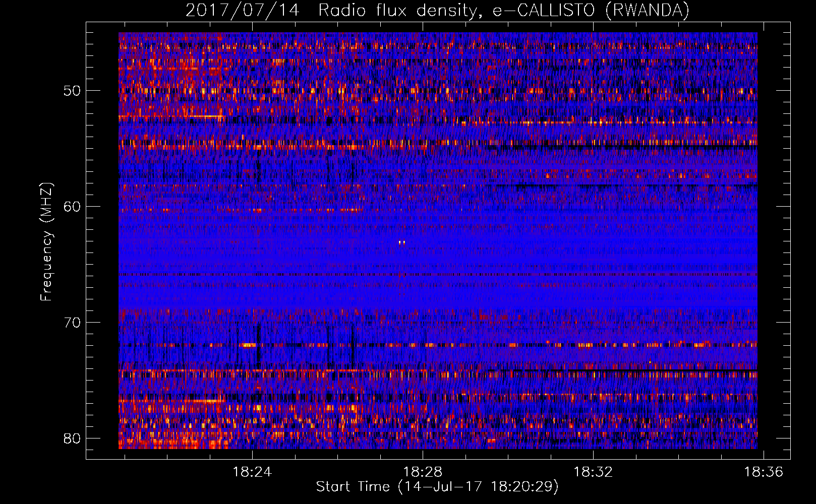Click the plot title '2017/07/14 Radio flux density, e-CALLISTO (RWANDA)'

point(437,10)
